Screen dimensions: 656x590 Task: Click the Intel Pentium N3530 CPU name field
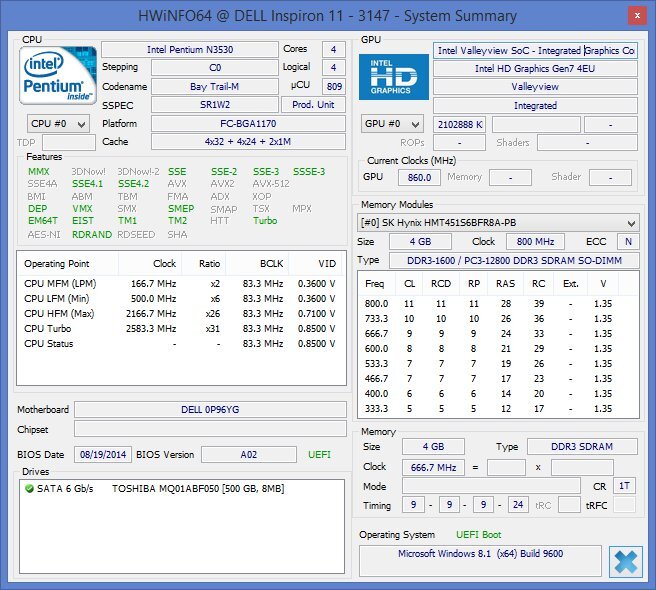(x=190, y=50)
